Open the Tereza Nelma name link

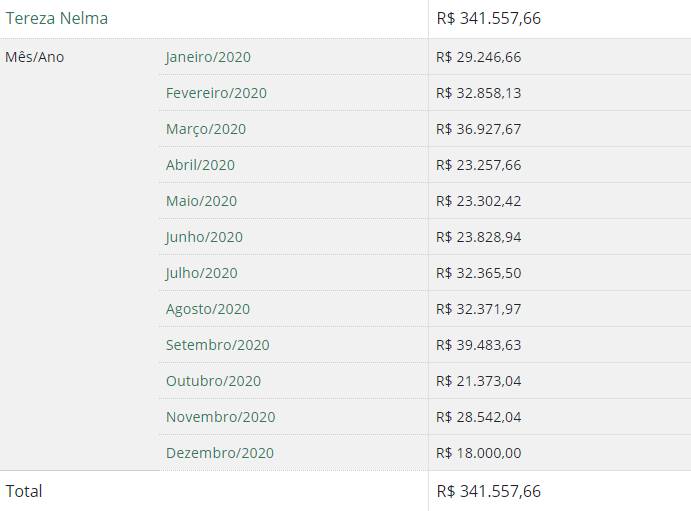tap(57, 18)
